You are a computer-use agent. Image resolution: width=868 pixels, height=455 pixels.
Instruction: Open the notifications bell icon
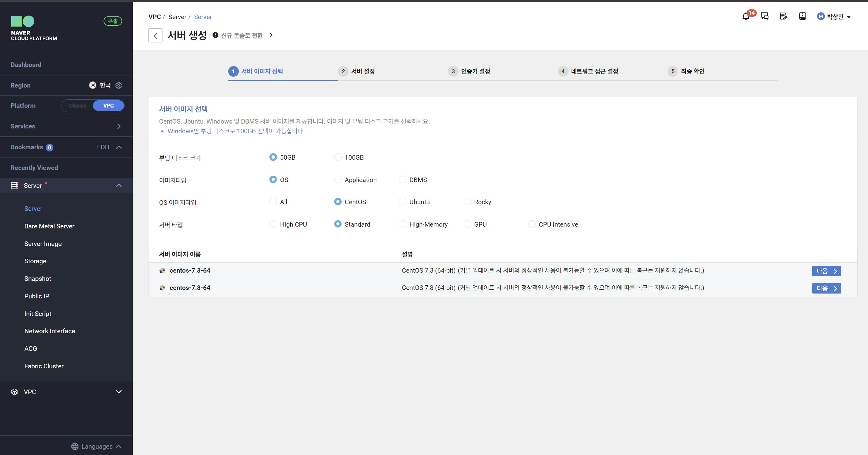[745, 16]
